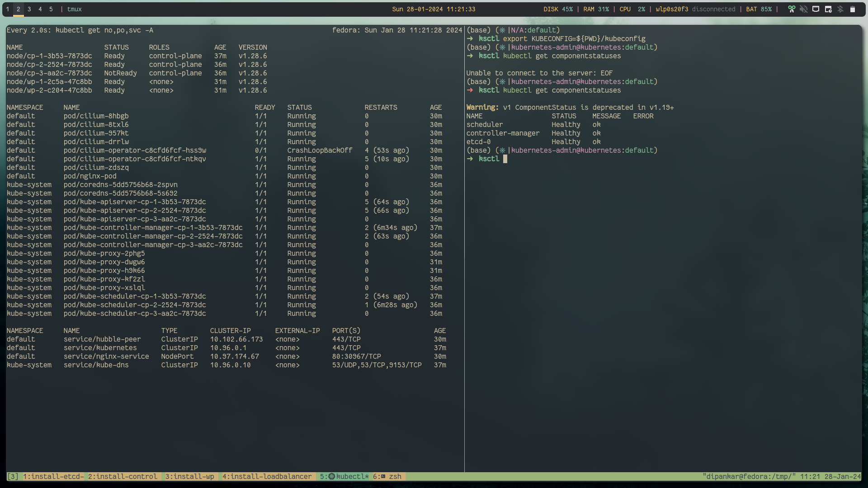
Task: Click service/hubble-peer name
Action: (102, 339)
